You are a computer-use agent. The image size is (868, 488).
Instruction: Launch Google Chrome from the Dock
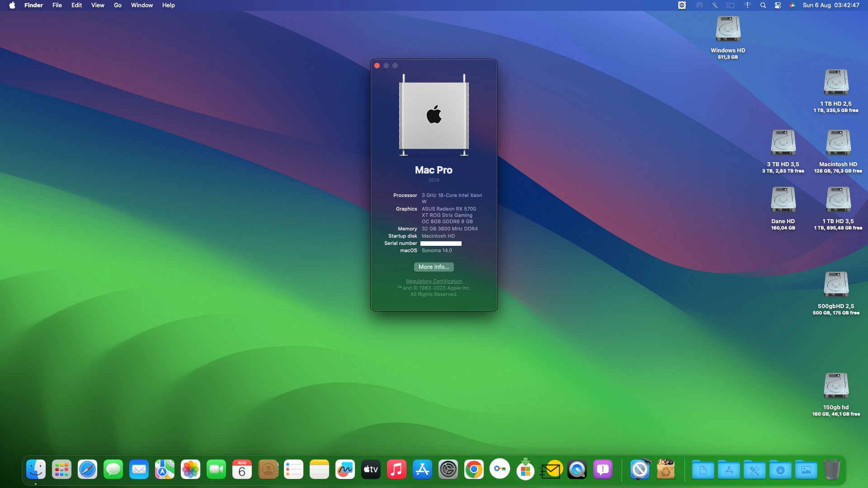click(474, 470)
